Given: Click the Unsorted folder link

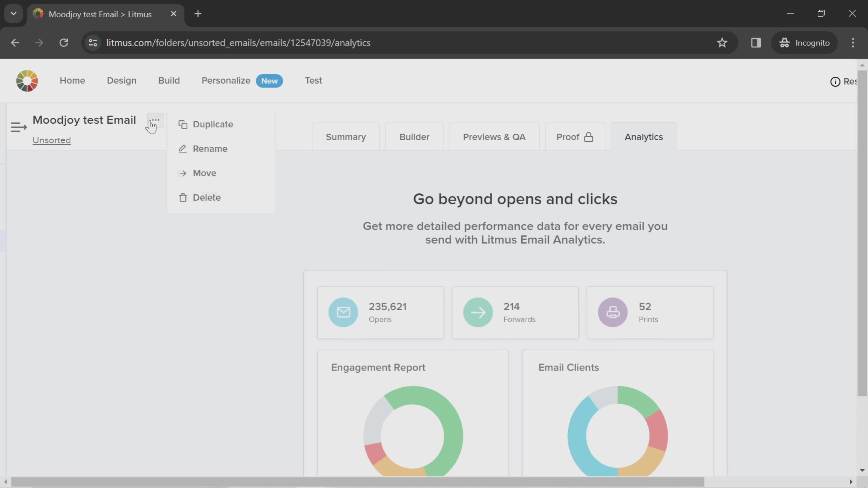Looking at the screenshot, I should click(x=51, y=140).
